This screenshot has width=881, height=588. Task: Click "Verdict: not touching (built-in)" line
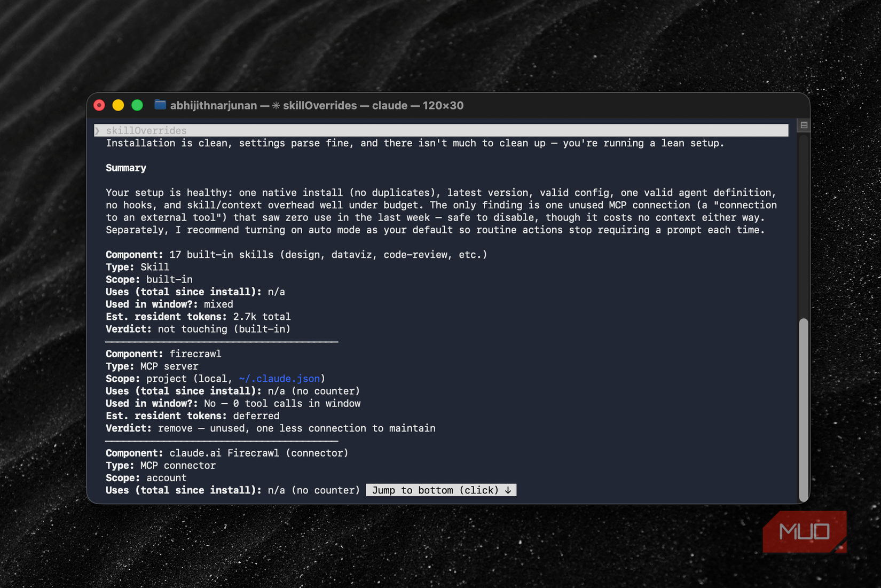point(198,329)
